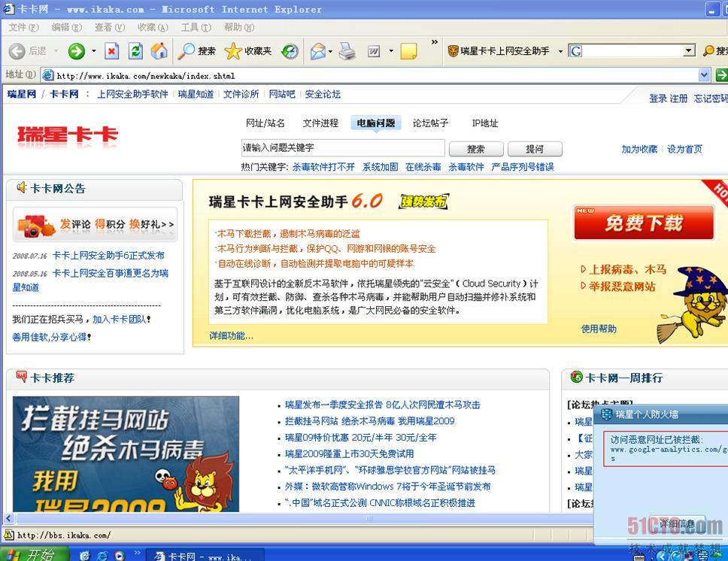The height and width of the screenshot is (561, 728).
Task: Click the Stop loading icon in toolbar
Action: pos(111,51)
